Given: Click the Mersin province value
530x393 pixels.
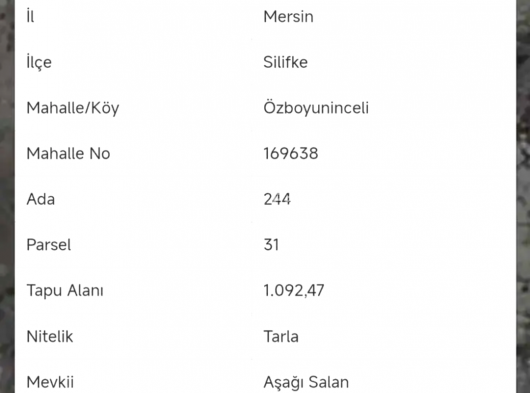Looking at the screenshot, I should click(288, 17).
